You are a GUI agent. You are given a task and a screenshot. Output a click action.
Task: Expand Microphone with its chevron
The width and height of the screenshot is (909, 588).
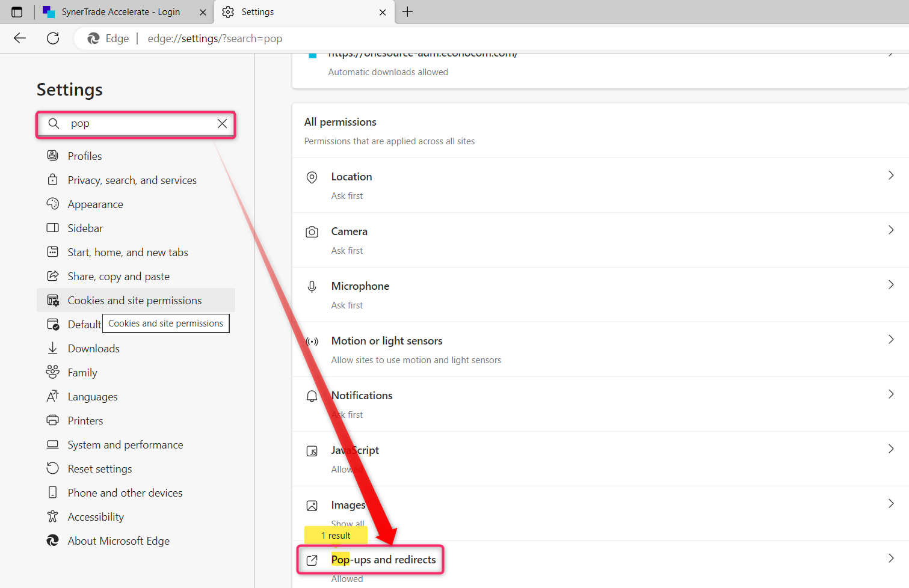pos(891,285)
